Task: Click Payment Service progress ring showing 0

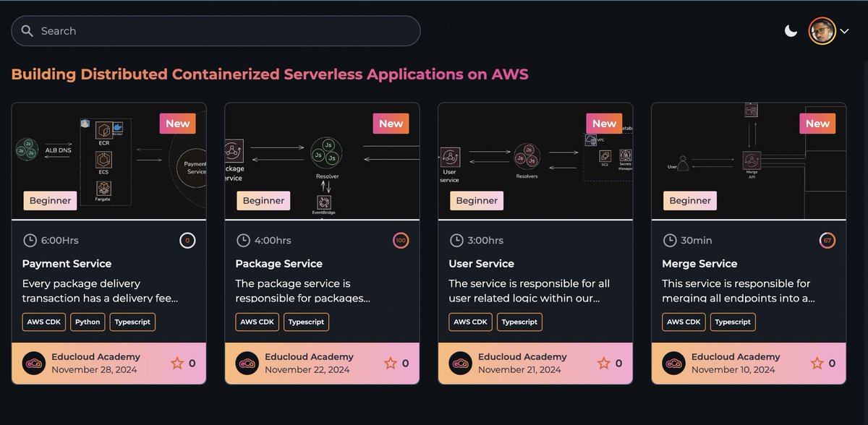Action: [x=187, y=241]
